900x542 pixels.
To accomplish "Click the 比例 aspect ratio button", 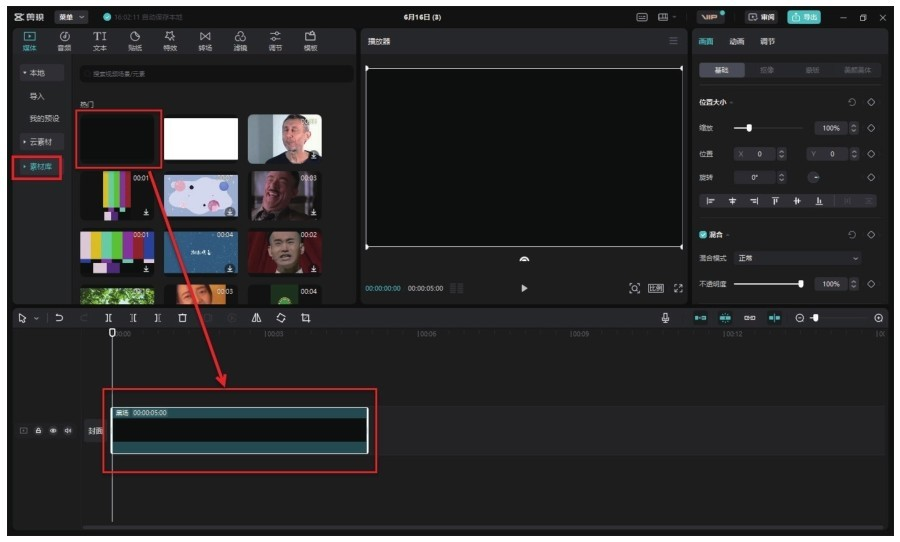I will point(656,288).
